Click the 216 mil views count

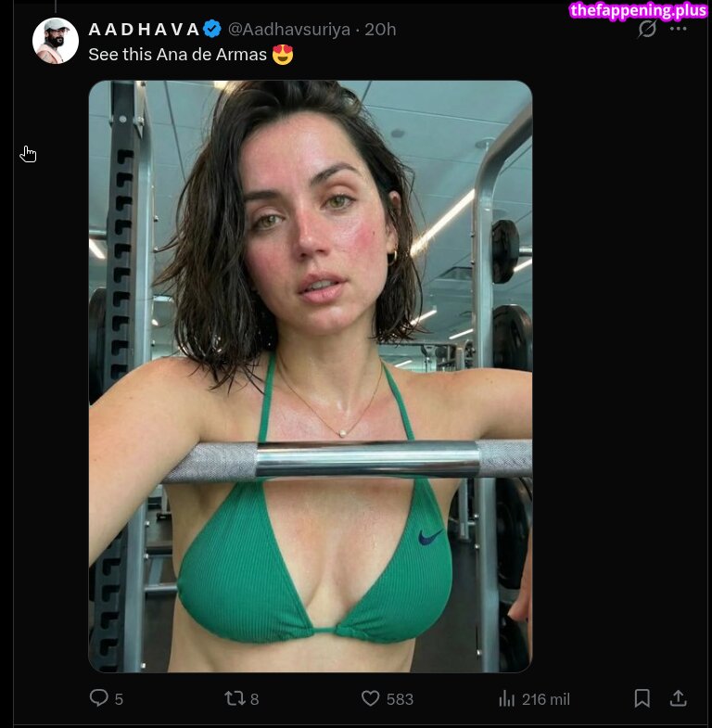coord(545,699)
